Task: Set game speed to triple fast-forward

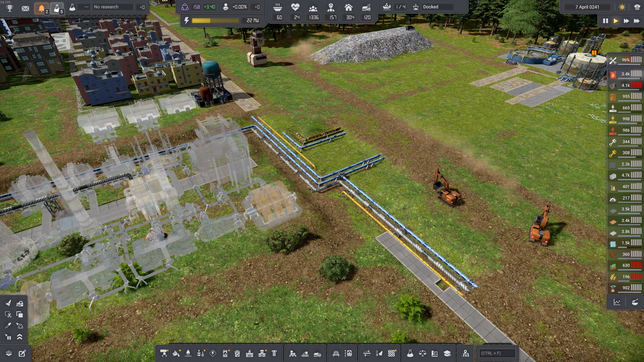Action: pos(637,21)
